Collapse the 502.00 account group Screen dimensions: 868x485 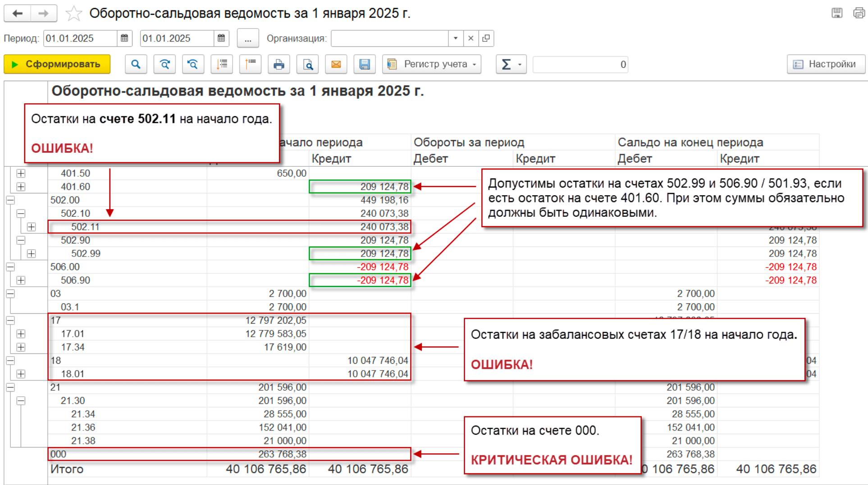coord(10,200)
